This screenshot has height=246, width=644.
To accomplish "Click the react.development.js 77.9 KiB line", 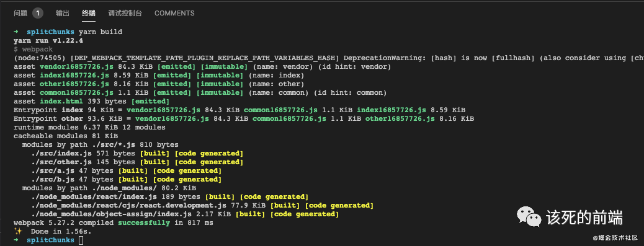I will coord(202,205).
